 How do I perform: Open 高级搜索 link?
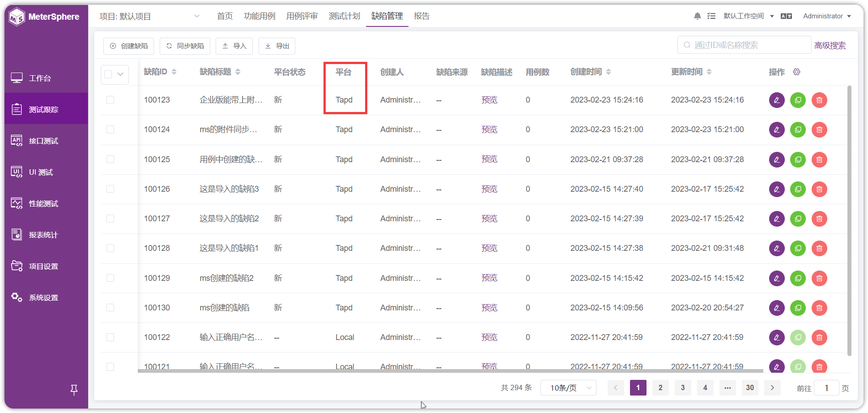830,45
